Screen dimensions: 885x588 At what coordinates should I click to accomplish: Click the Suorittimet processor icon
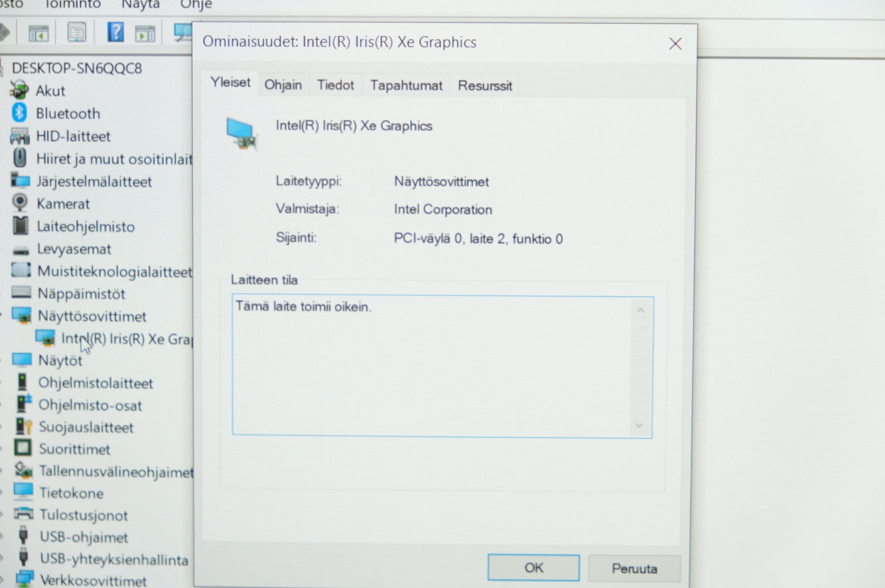click(23, 448)
